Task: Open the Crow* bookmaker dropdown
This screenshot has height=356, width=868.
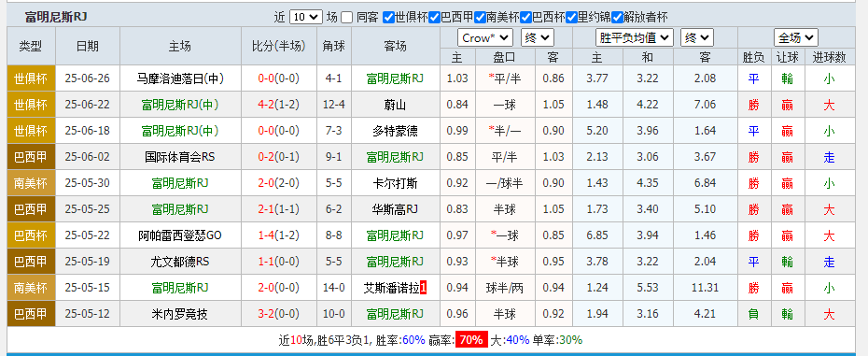Action: 485,37
